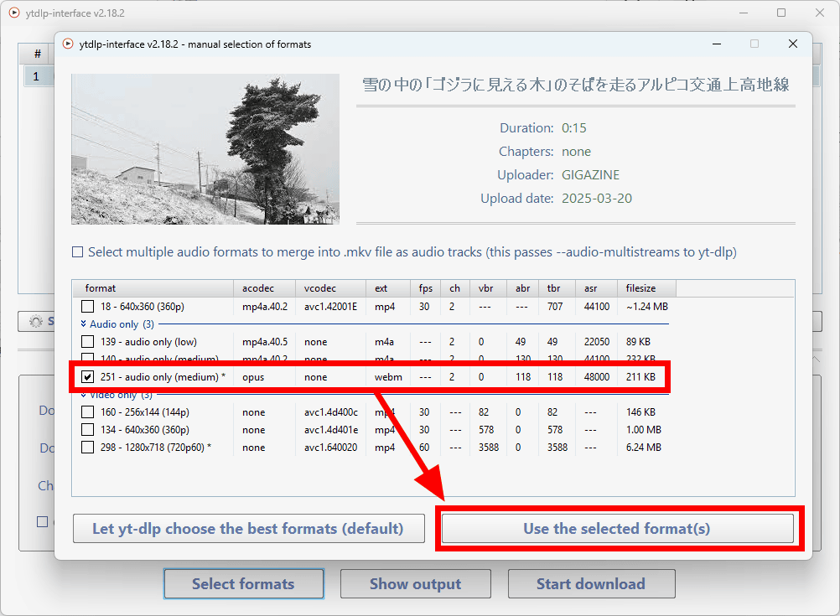Maximize the main ytdlp-interface window
Viewport: 840px width, 616px height.
click(x=781, y=13)
